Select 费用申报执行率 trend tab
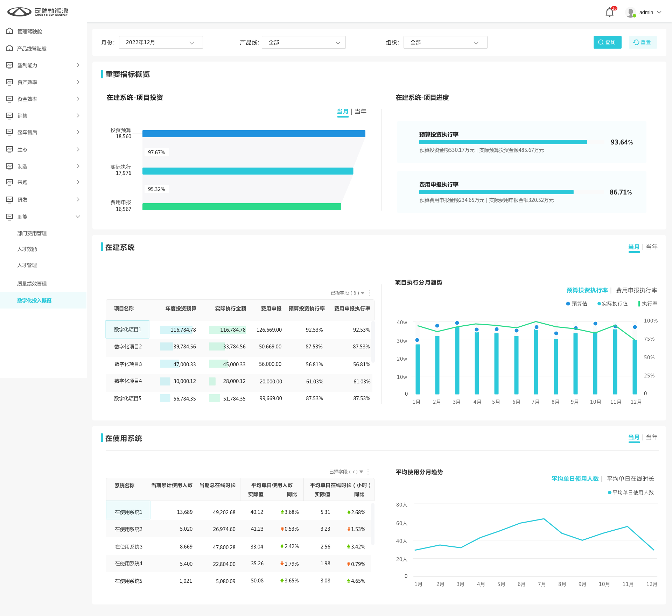Screen dimensions: 672x616 (x=637, y=290)
